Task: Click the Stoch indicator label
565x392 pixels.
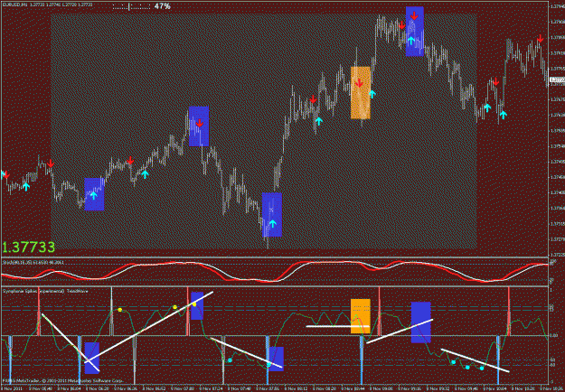Action: tap(33, 263)
